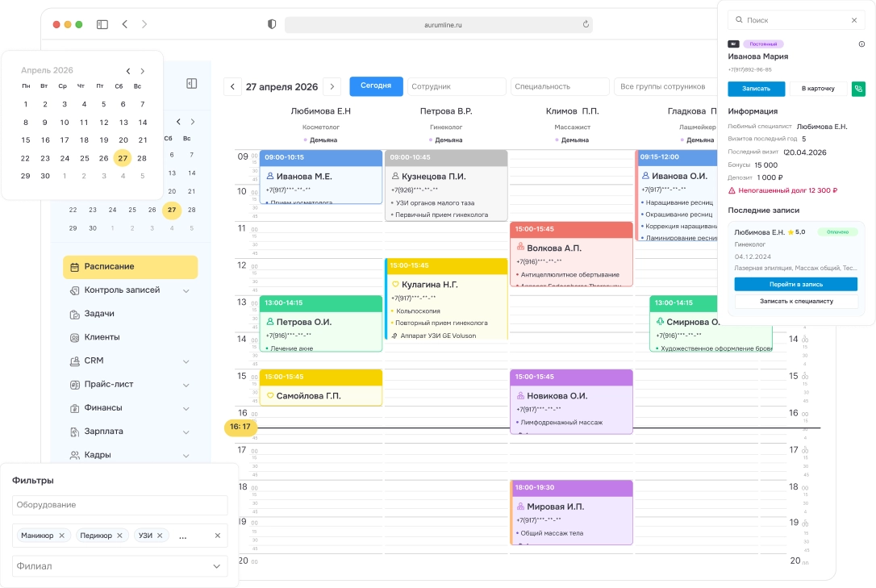Open the Прайс-лист menu item
The image size is (876, 588).
pos(109,385)
